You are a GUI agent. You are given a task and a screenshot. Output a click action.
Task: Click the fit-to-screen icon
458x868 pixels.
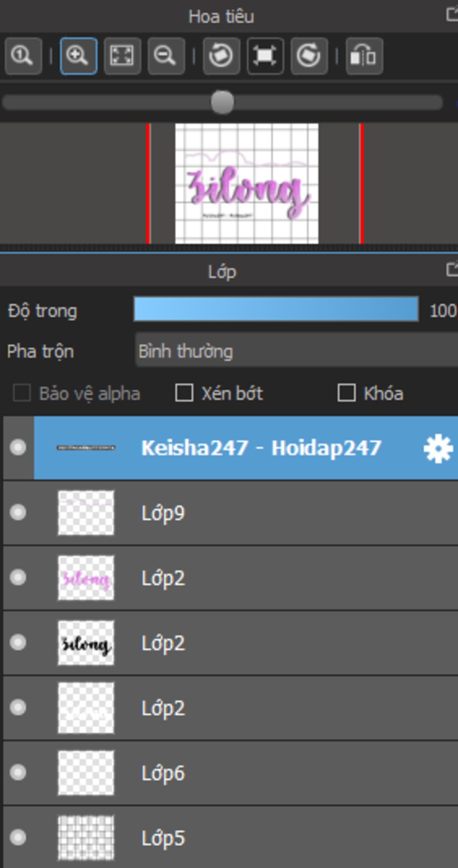(x=122, y=56)
